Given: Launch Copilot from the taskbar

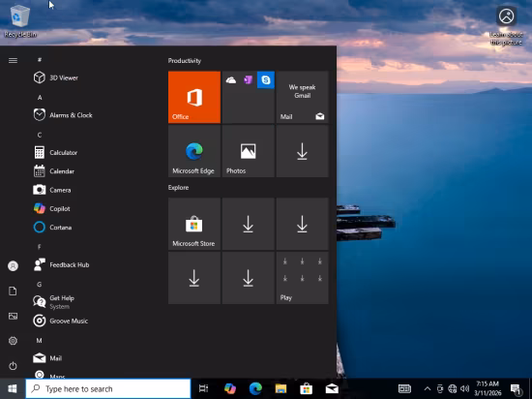Looking at the screenshot, I should pyautogui.click(x=230, y=388).
